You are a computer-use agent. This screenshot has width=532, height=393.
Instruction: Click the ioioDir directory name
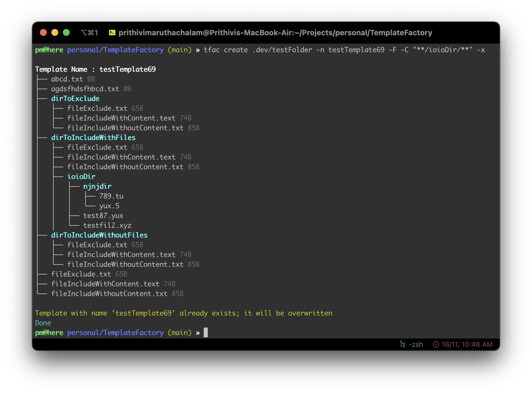(x=81, y=177)
